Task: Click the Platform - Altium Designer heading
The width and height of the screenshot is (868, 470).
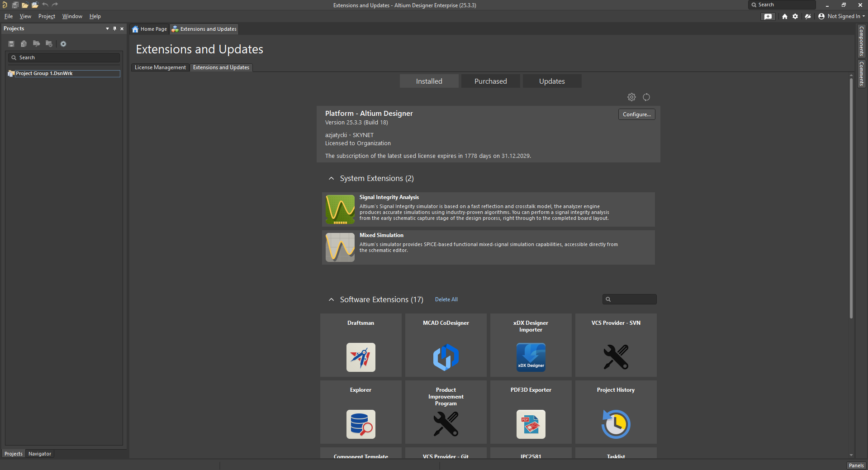Action: 369,114
